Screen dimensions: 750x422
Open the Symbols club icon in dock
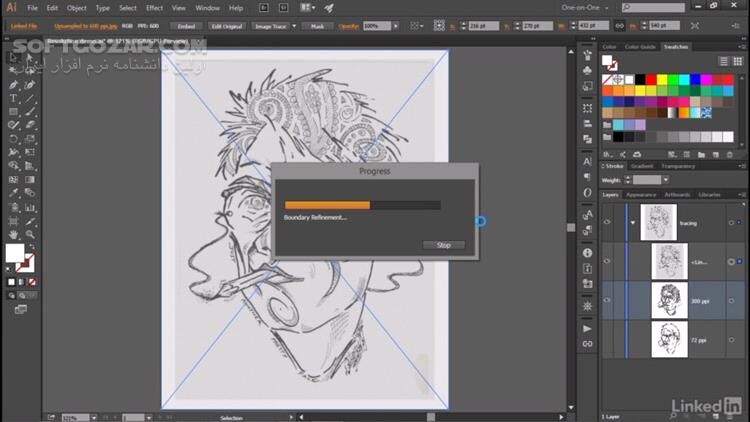click(587, 70)
